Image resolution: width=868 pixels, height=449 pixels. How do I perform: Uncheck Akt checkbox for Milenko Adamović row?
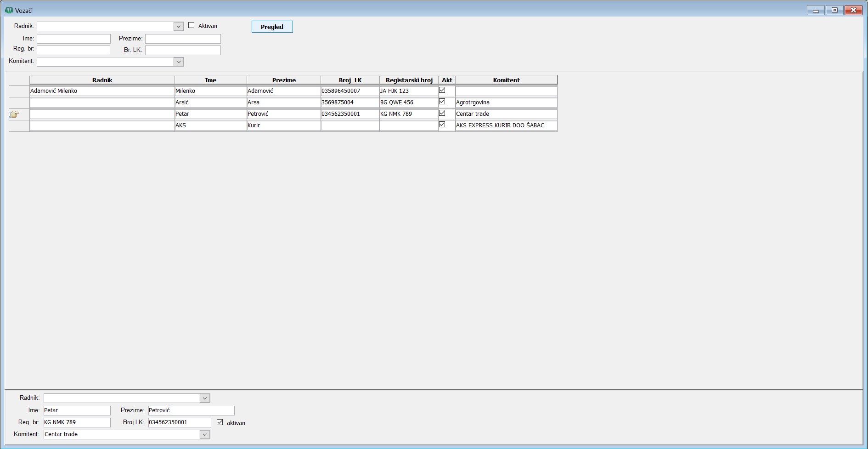point(442,90)
